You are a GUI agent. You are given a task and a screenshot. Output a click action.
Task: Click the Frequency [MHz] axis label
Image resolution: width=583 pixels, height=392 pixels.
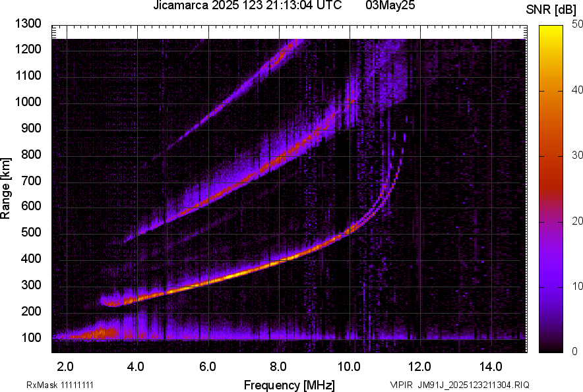coord(289,385)
